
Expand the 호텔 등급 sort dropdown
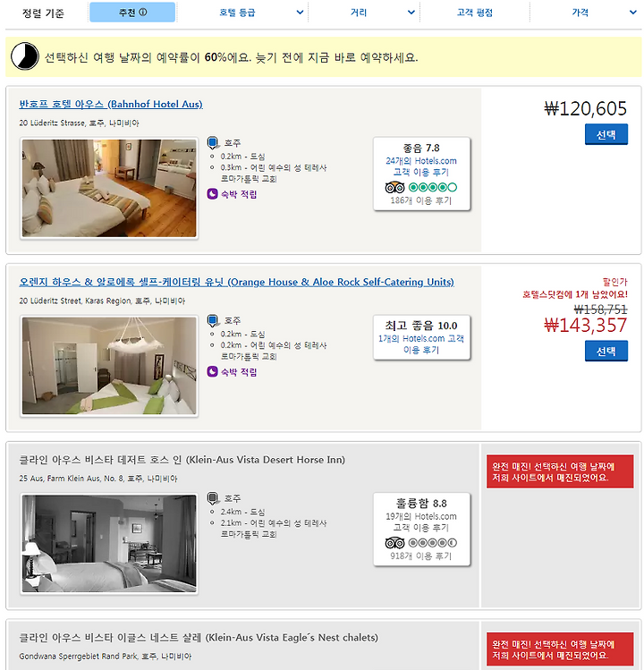[300, 13]
